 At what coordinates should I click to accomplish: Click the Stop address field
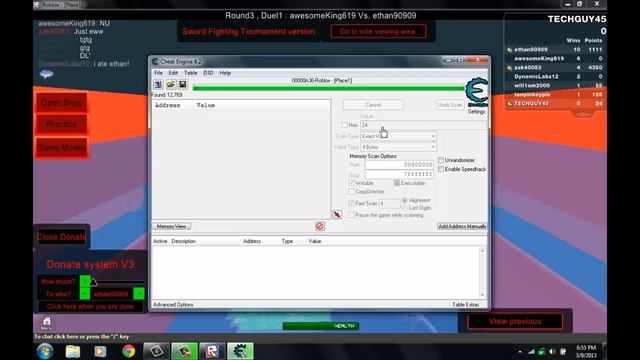(x=399, y=174)
